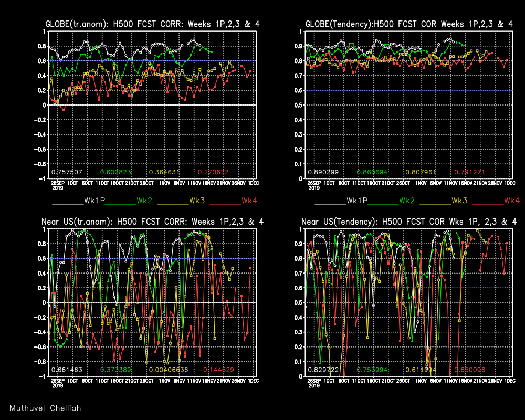The width and height of the screenshot is (525, 420).
Task: Click Wk2 label in GLOBE(Tendency) legend
Action: coord(407,201)
